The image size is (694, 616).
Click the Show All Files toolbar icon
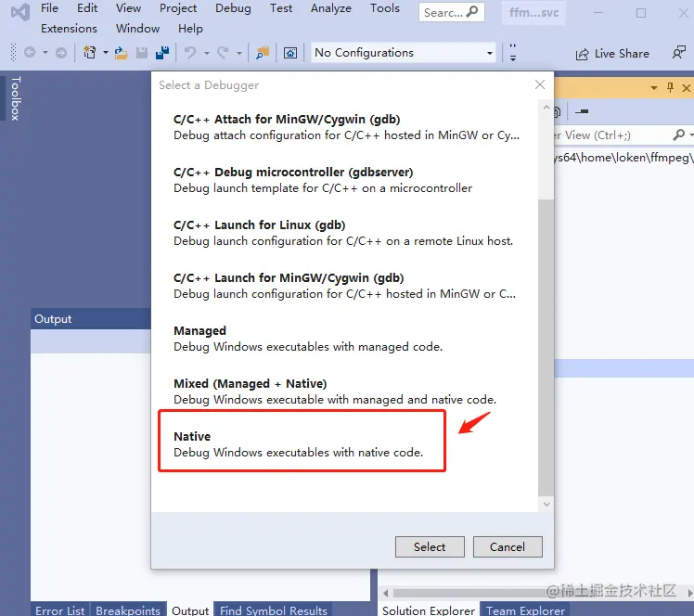(558, 111)
